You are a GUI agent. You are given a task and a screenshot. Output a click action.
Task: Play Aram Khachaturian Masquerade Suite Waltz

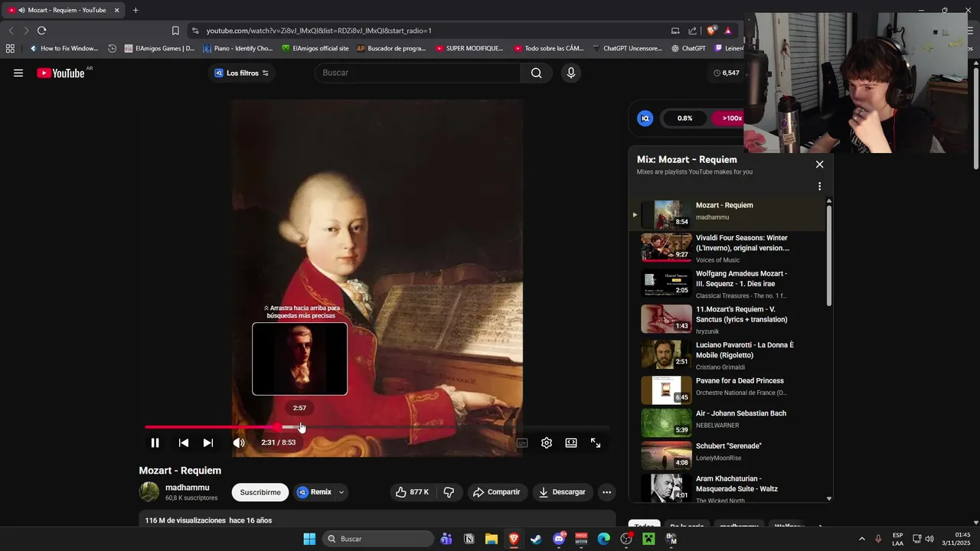click(727, 488)
